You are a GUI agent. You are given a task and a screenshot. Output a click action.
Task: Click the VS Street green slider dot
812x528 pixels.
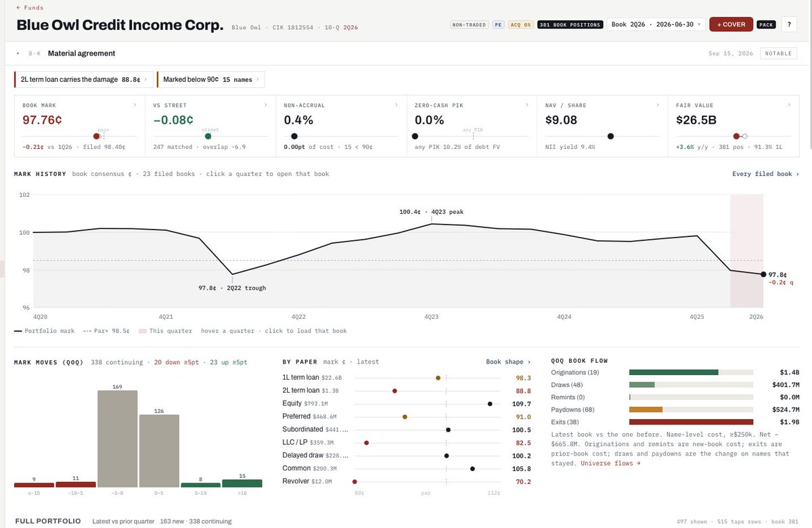pos(208,136)
